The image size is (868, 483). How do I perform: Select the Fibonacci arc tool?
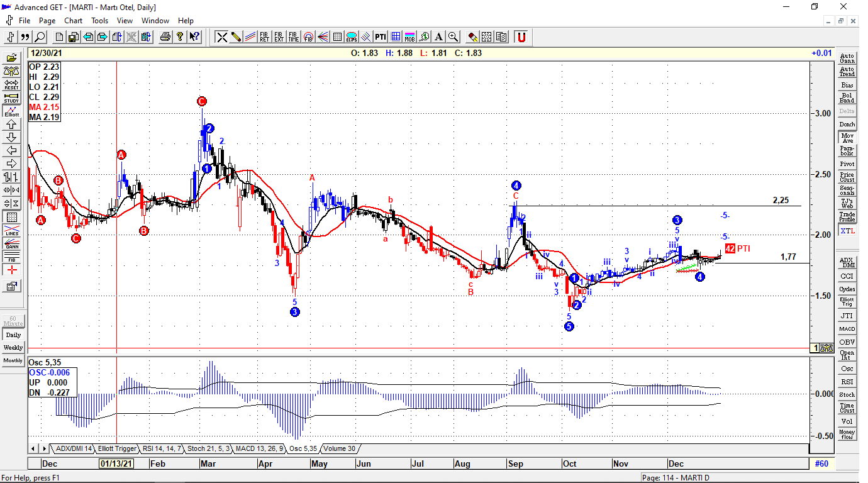(308, 36)
